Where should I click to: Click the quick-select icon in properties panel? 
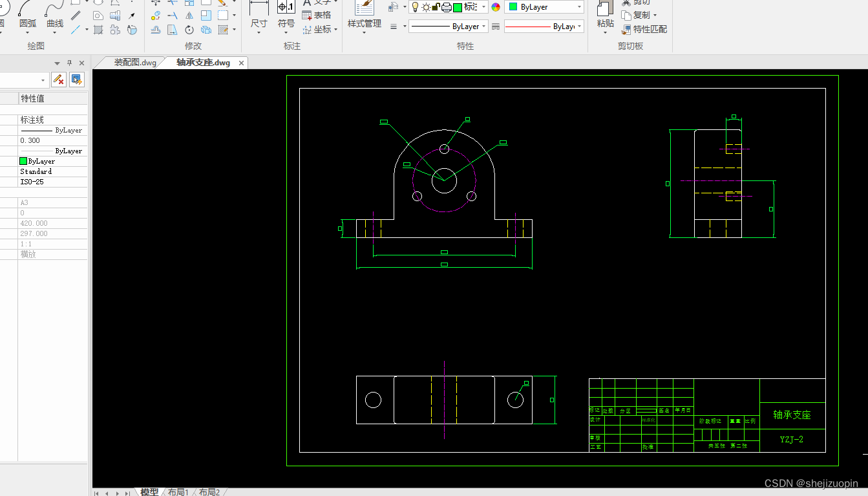pos(77,80)
